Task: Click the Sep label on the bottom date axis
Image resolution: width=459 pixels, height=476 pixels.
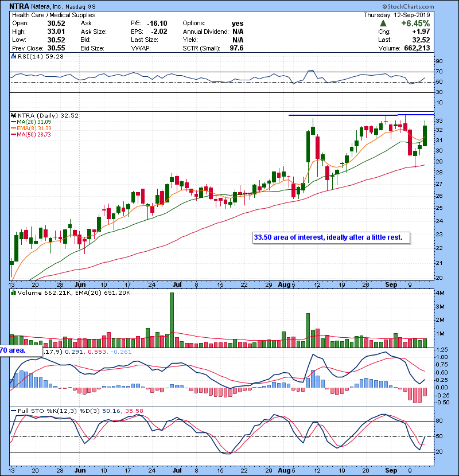Action: tap(391, 470)
